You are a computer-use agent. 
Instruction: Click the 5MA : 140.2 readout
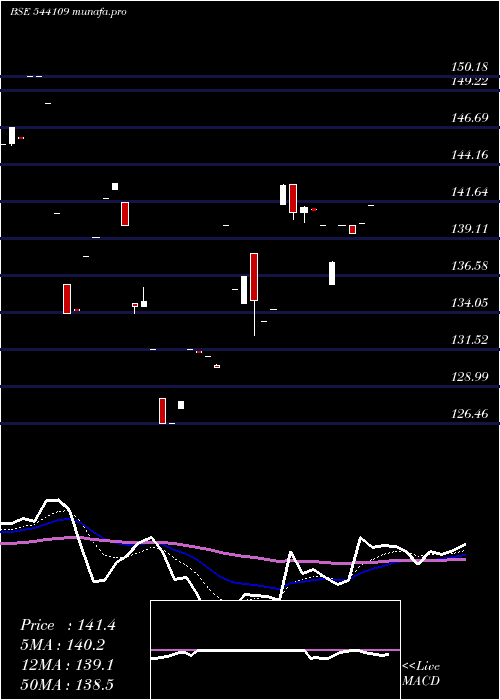pyautogui.click(x=62, y=645)
